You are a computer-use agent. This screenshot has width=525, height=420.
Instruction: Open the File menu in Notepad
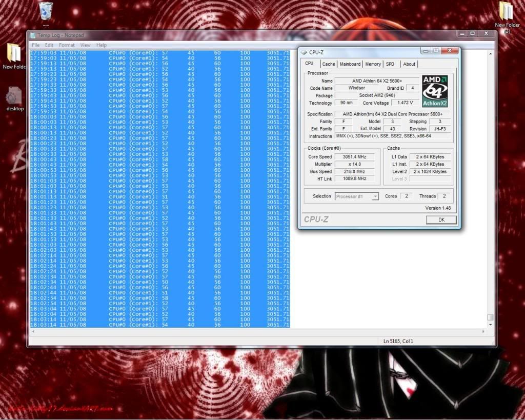[35, 45]
